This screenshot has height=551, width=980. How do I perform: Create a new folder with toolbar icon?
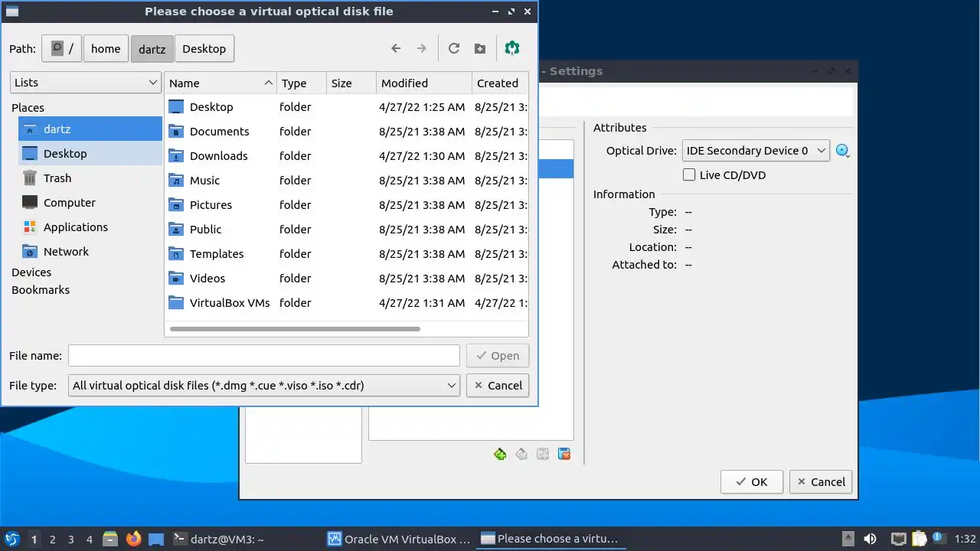(x=480, y=48)
